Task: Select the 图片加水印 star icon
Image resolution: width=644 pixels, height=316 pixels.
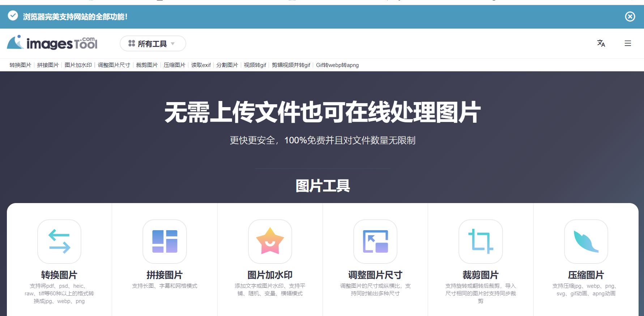Action: (270, 241)
